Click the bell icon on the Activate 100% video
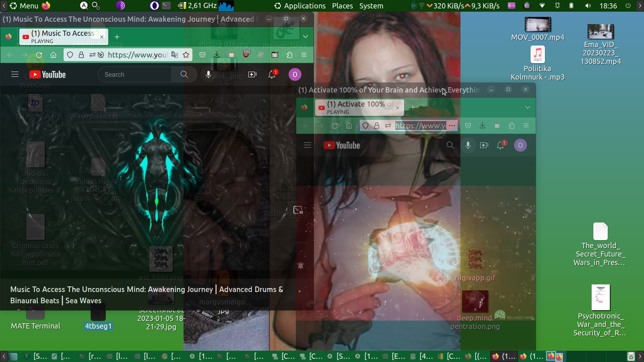The image size is (644, 362). [301, 265]
